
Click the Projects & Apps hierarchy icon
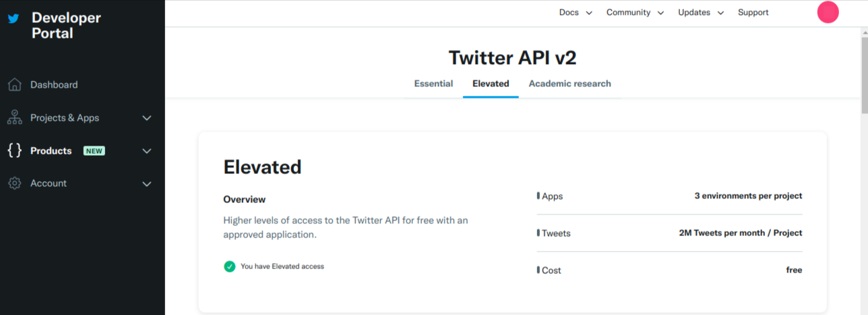(x=14, y=118)
